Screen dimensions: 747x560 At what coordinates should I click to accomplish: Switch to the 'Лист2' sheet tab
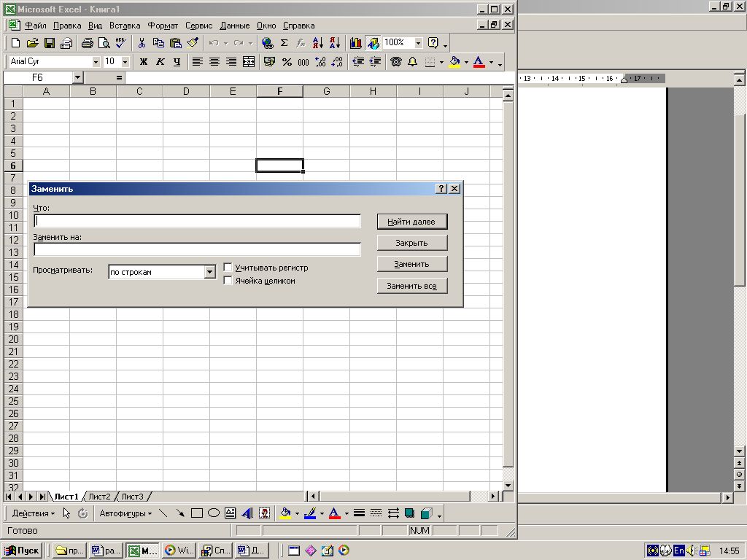tap(99, 497)
